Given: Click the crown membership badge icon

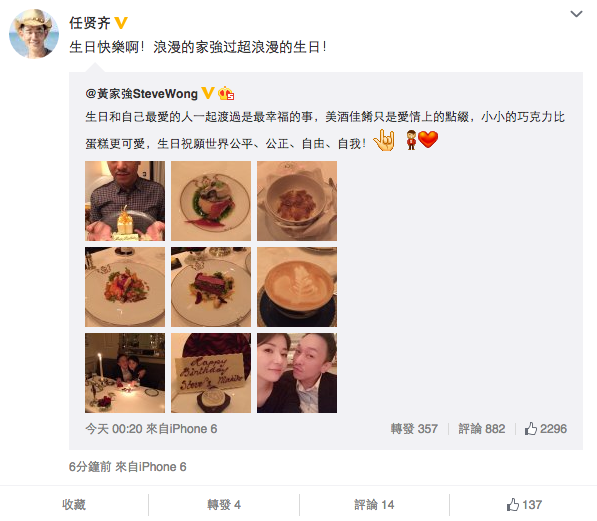Looking at the screenshot, I should pyautogui.click(x=226, y=93).
